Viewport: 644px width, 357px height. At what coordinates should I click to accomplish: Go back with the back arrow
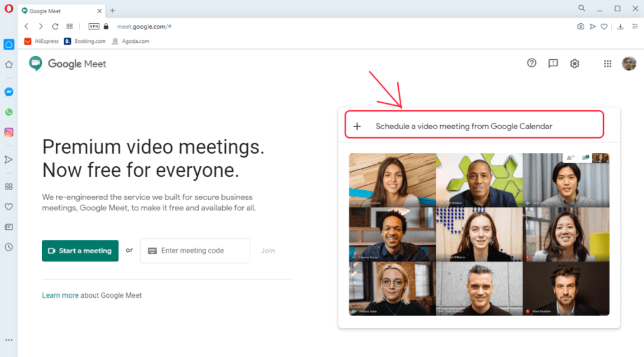tap(26, 26)
